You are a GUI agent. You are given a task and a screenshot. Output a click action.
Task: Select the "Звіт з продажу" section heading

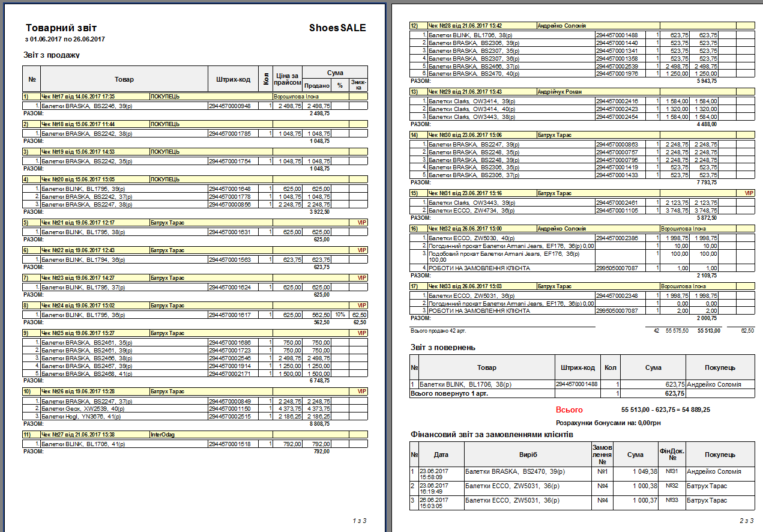[51, 55]
